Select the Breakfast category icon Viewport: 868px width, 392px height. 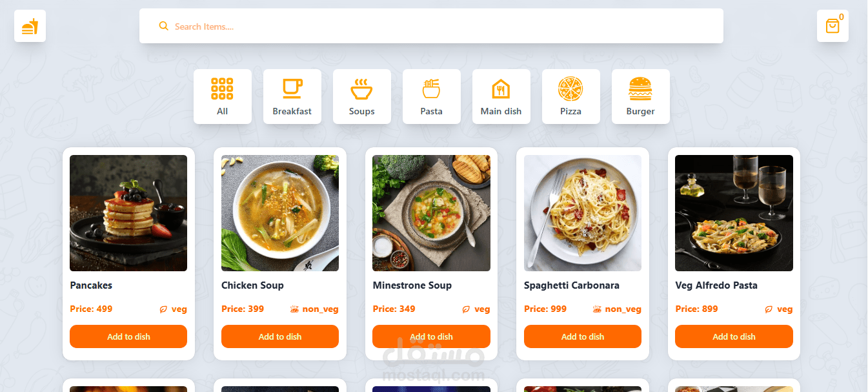pyautogui.click(x=292, y=89)
